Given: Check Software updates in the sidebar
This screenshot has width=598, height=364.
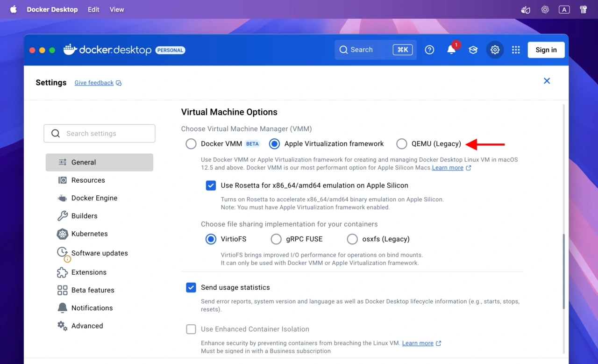Looking at the screenshot, I should pyautogui.click(x=100, y=253).
